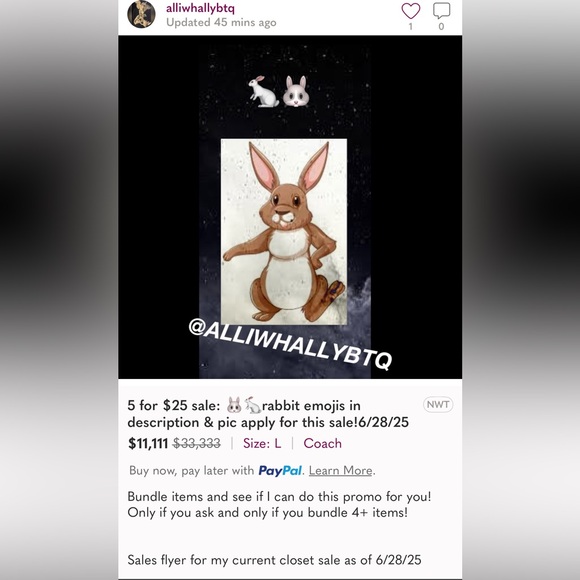Click the like count number
This screenshot has width=580, height=580.
(411, 26)
